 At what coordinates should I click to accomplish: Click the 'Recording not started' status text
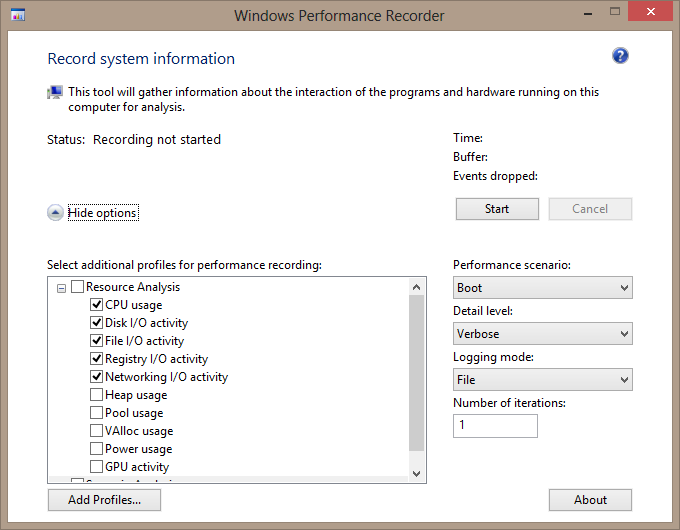tap(157, 140)
